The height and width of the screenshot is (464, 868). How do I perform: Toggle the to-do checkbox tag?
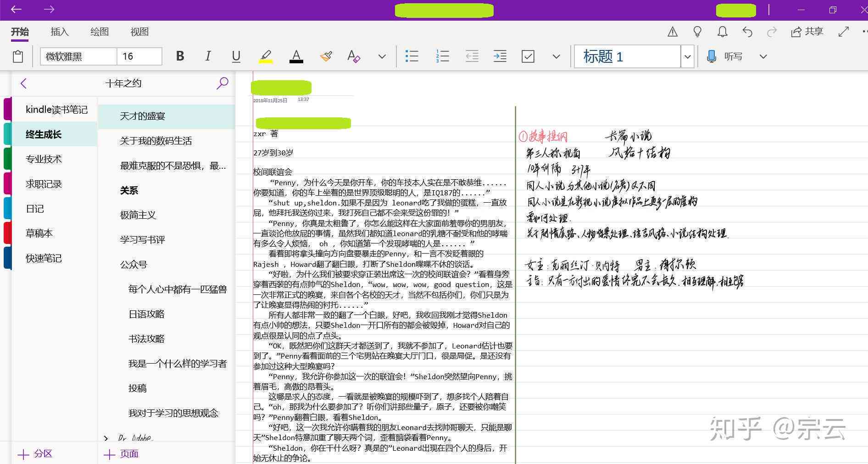tap(528, 56)
